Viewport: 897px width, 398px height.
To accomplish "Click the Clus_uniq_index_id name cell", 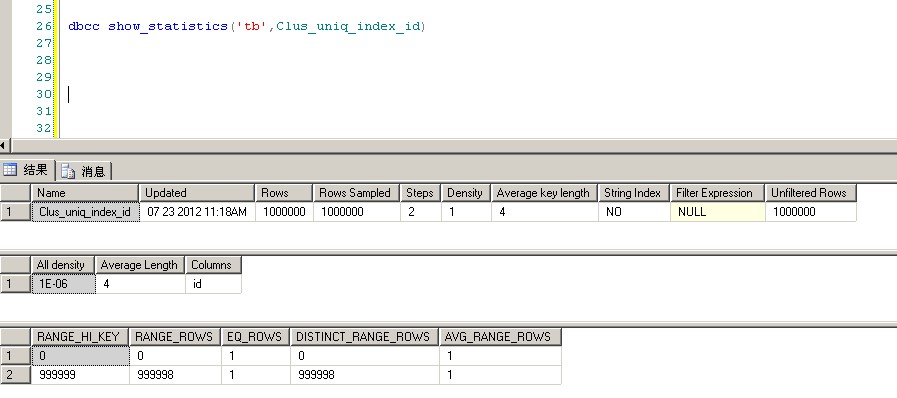I will [85, 212].
